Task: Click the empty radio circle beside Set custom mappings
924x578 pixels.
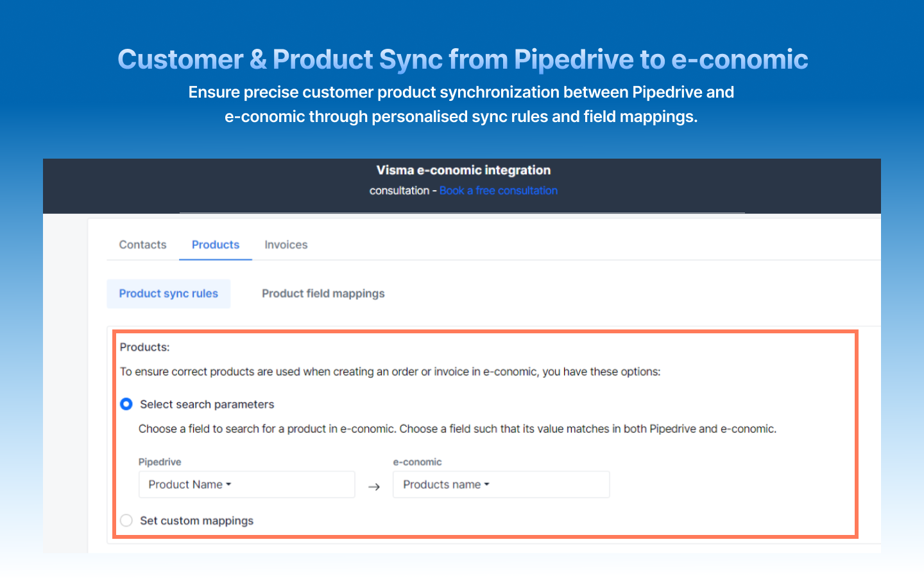Action: click(126, 520)
